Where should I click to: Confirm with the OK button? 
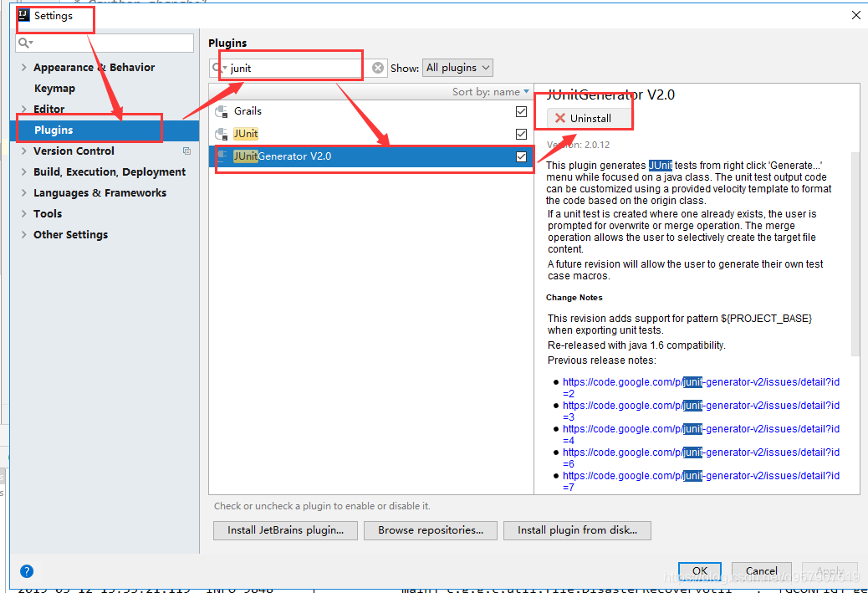point(699,571)
